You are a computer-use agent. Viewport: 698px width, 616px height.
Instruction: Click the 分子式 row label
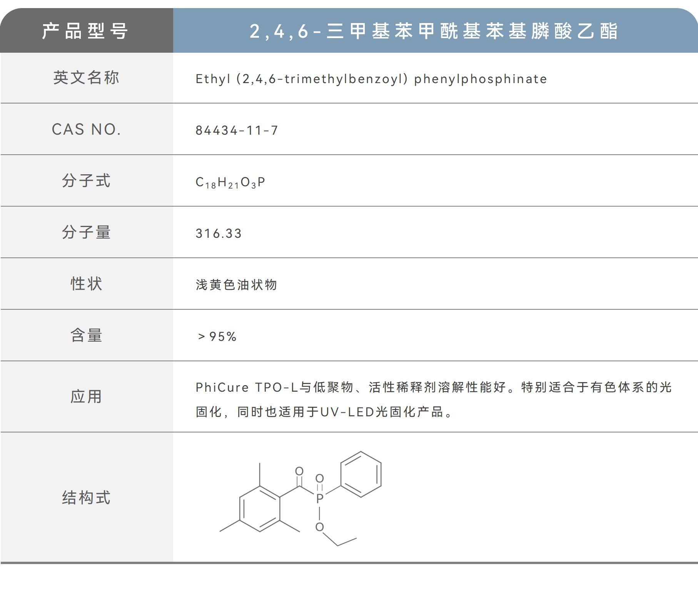(x=88, y=181)
